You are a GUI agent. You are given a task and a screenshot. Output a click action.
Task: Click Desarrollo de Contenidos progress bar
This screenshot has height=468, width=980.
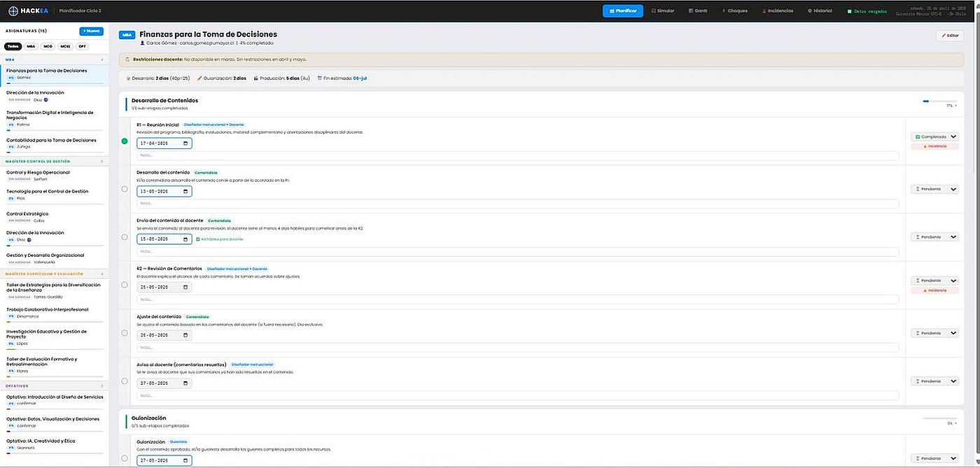click(x=939, y=101)
